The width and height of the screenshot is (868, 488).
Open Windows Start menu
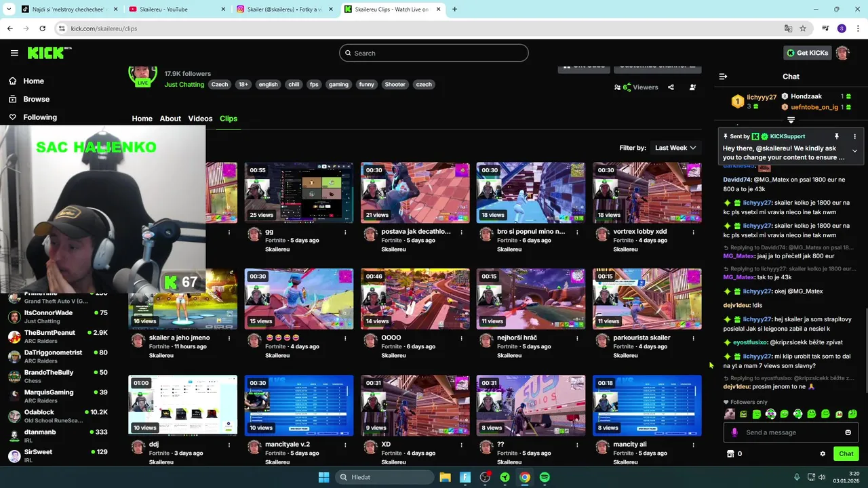click(x=323, y=477)
